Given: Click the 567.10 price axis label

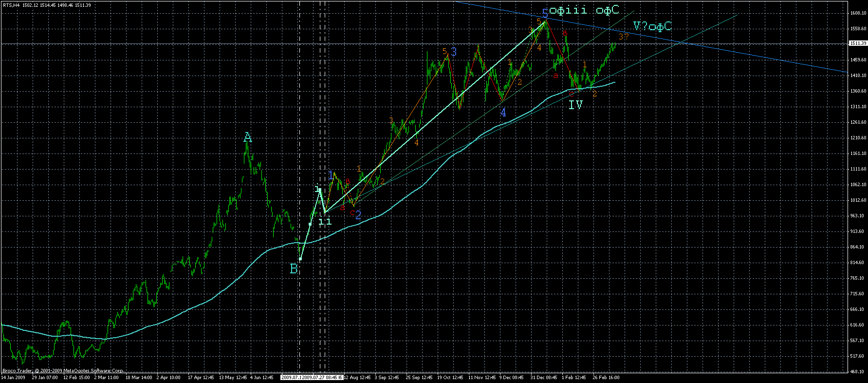Looking at the screenshot, I should click(x=858, y=341).
